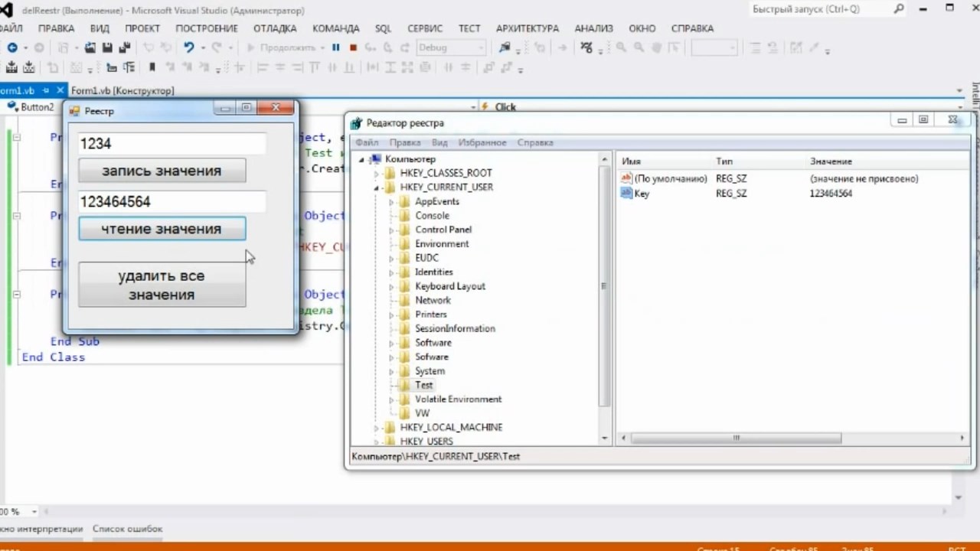
Task: Expand the AppEvents key arrow
Action: pyautogui.click(x=391, y=202)
